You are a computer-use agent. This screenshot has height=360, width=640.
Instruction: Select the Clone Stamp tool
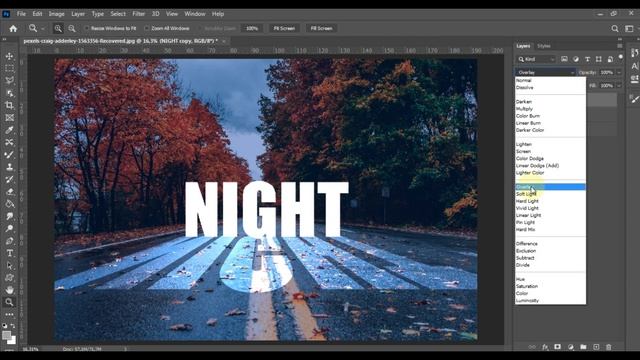click(9, 167)
